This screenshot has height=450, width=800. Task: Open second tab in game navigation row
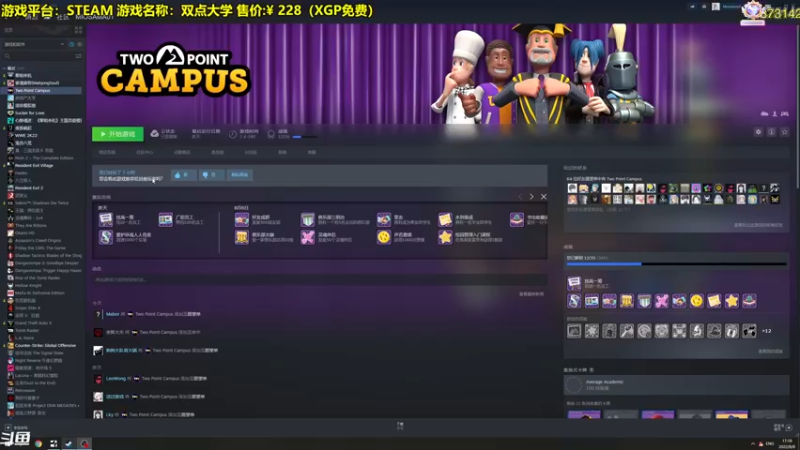coord(144,152)
